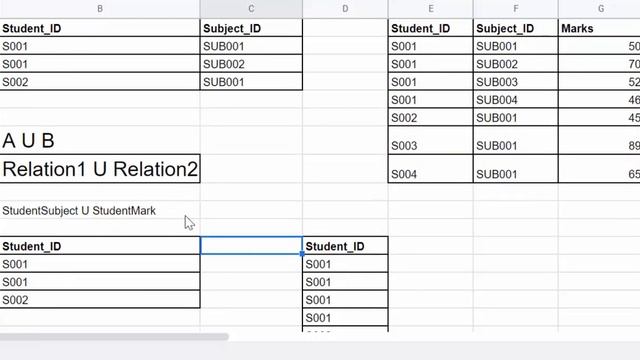This screenshot has width=640, height=360.
Task: Select the Marks value in the 'S003' row
Action: pyautogui.click(x=599, y=140)
